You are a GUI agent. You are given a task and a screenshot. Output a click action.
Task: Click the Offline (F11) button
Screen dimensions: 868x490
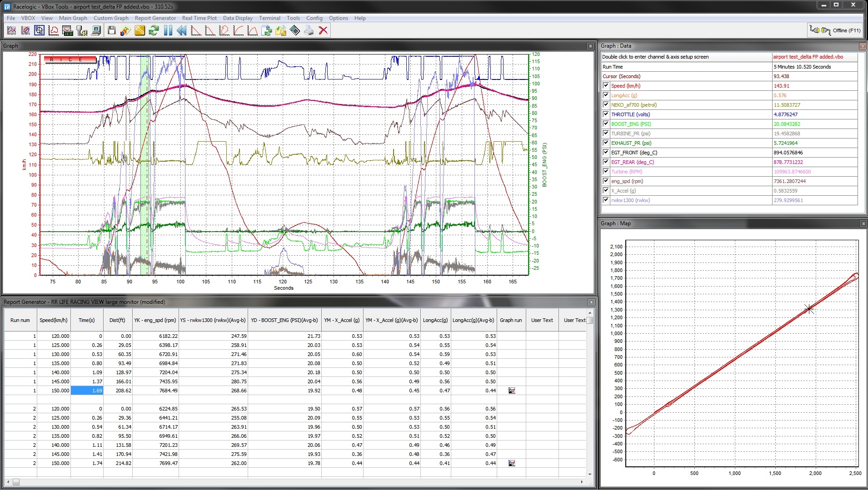pyautogui.click(x=835, y=30)
